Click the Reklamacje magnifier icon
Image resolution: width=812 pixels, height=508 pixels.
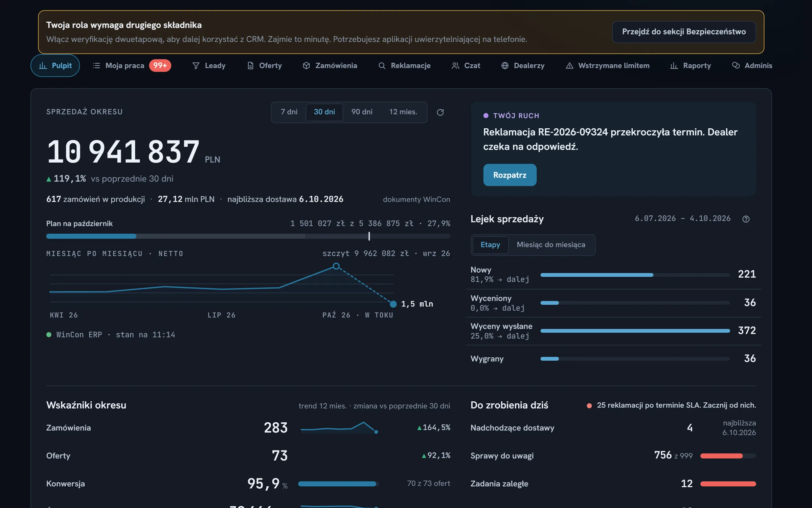[x=382, y=66]
